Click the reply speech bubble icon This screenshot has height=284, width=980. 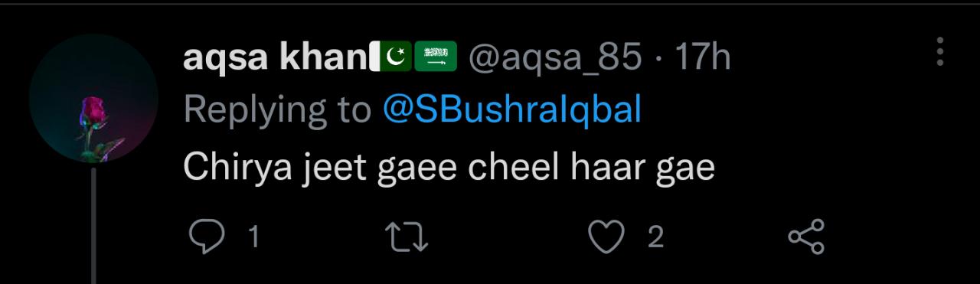tap(206, 237)
